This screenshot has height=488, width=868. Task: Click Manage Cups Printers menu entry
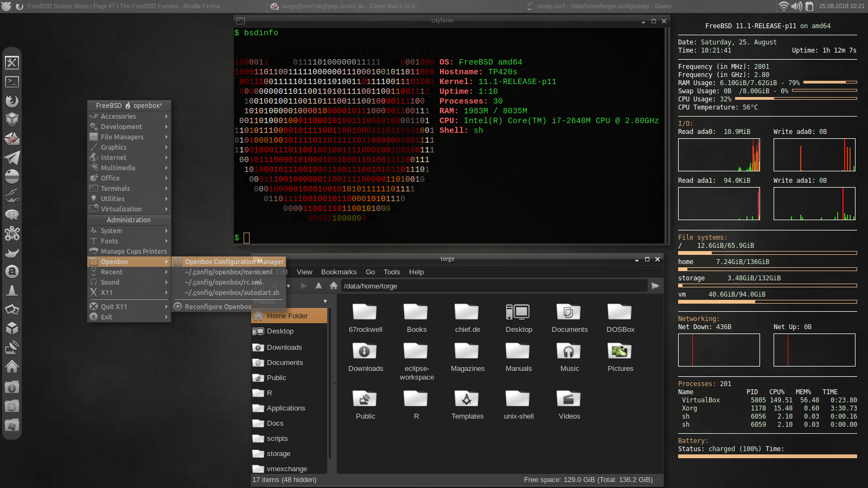(x=133, y=252)
